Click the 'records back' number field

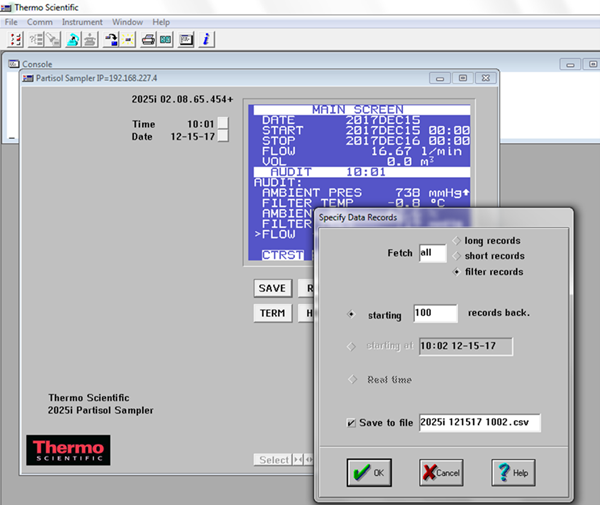pyautogui.click(x=434, y=314)
